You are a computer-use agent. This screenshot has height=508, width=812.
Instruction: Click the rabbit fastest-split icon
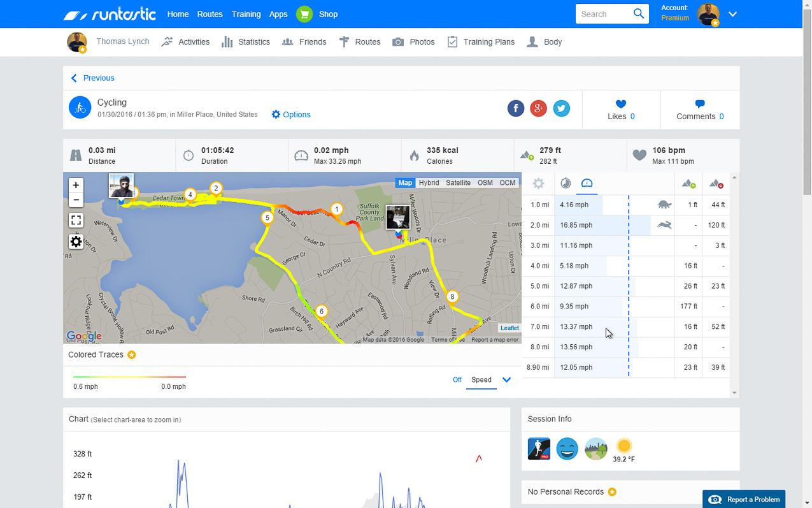click(664, 225)
